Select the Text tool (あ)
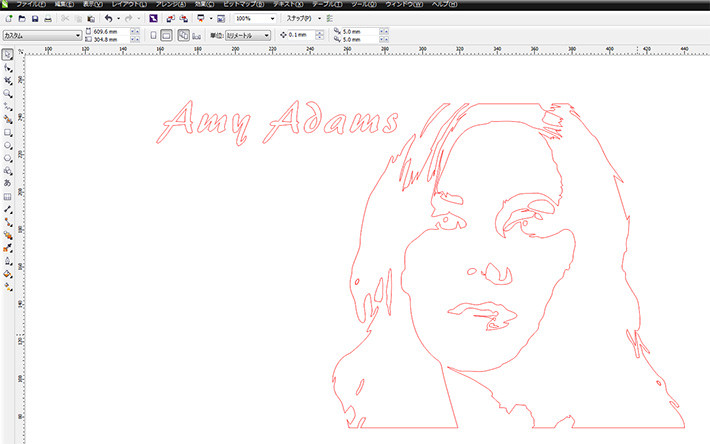The image size is (710, 444). (8, 183)
